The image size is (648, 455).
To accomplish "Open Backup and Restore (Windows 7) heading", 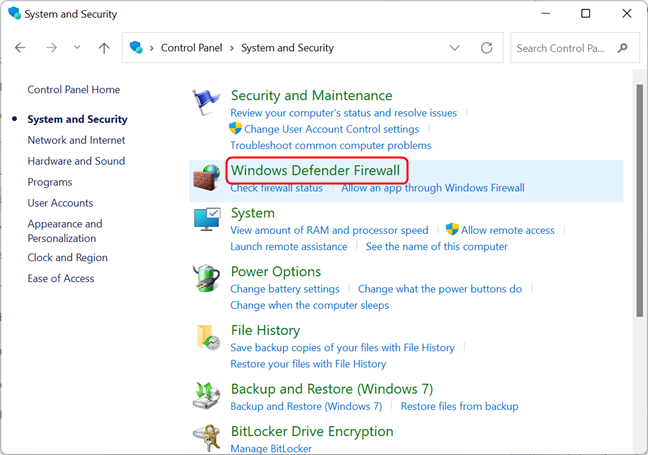I will 332,389.
